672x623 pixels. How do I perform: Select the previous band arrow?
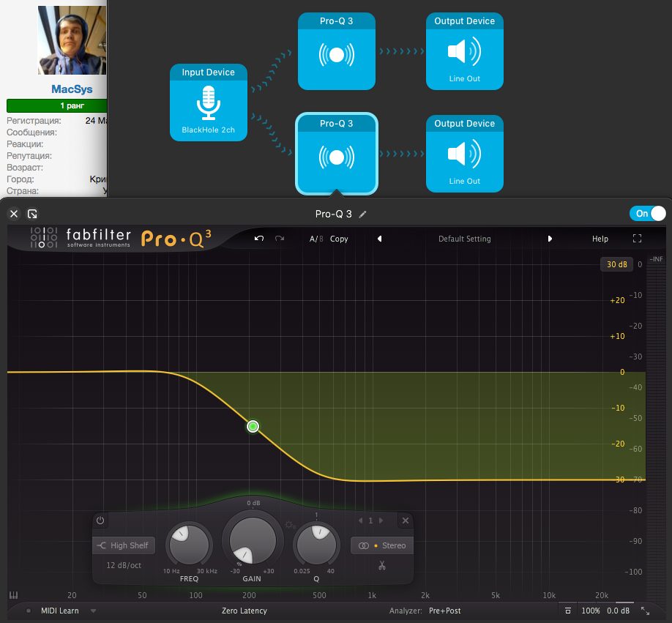click(x=360, y=521)
